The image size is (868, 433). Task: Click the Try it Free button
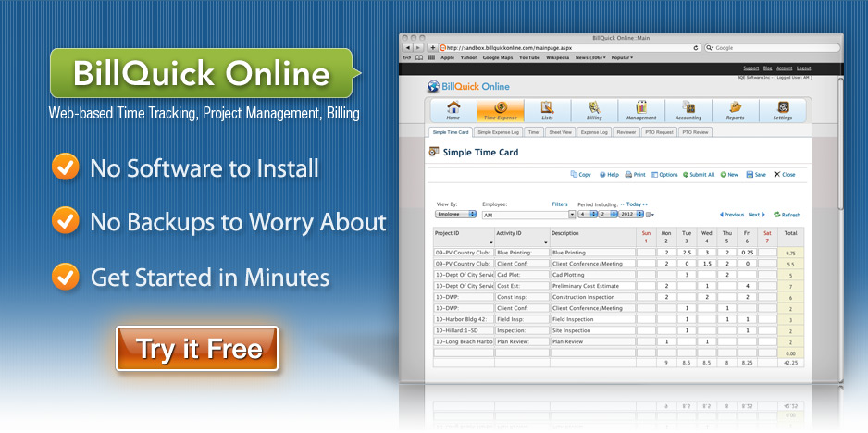pos(197,348)
